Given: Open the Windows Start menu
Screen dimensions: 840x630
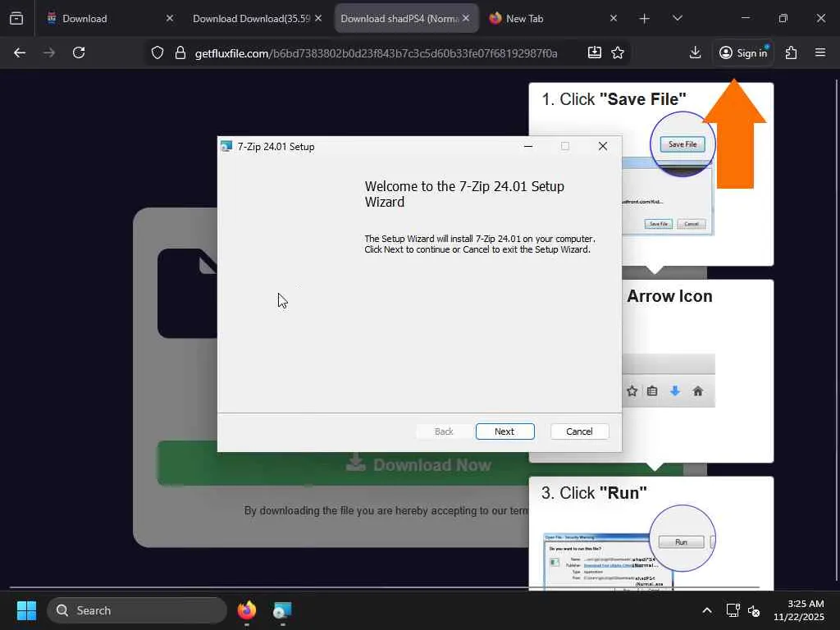Looking at the screenshot, I should pyautogui.click(x=27, y=610).
